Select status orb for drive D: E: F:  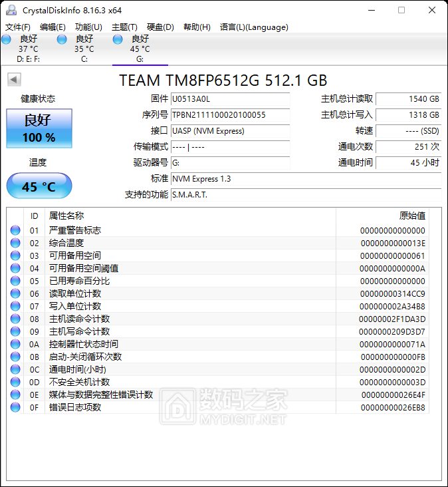click(x=7, y=39)
